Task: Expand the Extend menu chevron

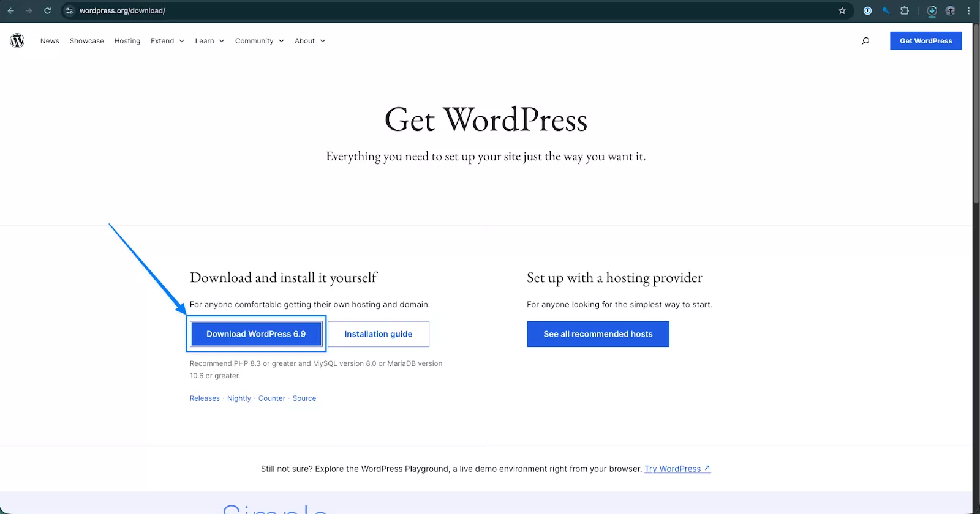Action: pos(182,41)
